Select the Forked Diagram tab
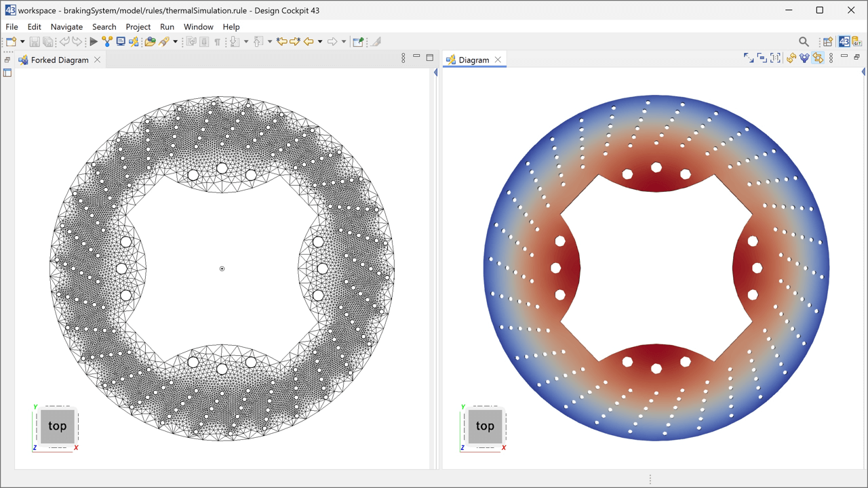 click(x=60, y=60)
